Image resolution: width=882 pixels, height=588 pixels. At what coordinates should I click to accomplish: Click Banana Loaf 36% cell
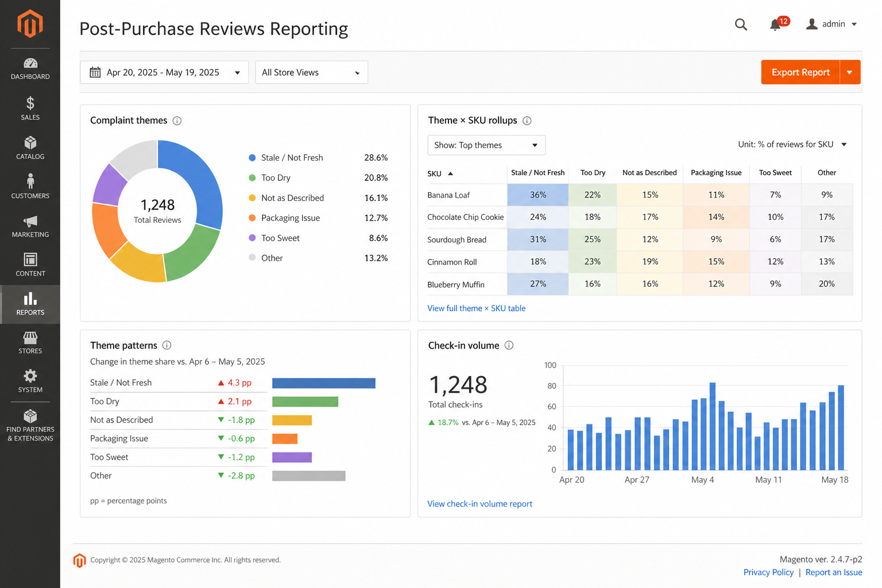click(538, 195)
